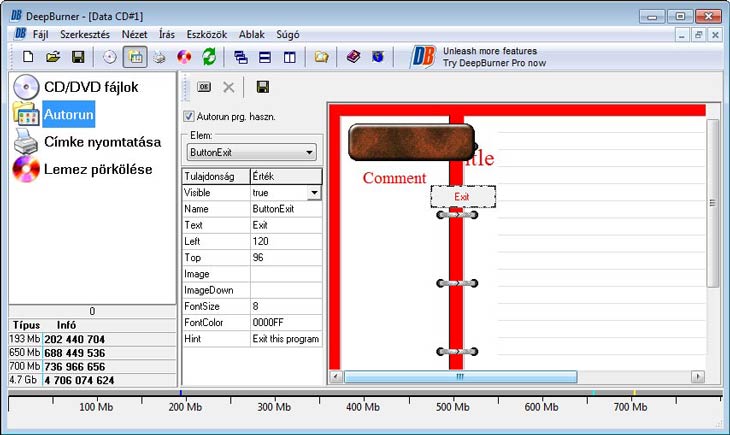Image resolution: width=730 pixels, height=435 pixels.
Task: Edit the Text property value Exit
Action: point(285,225)
